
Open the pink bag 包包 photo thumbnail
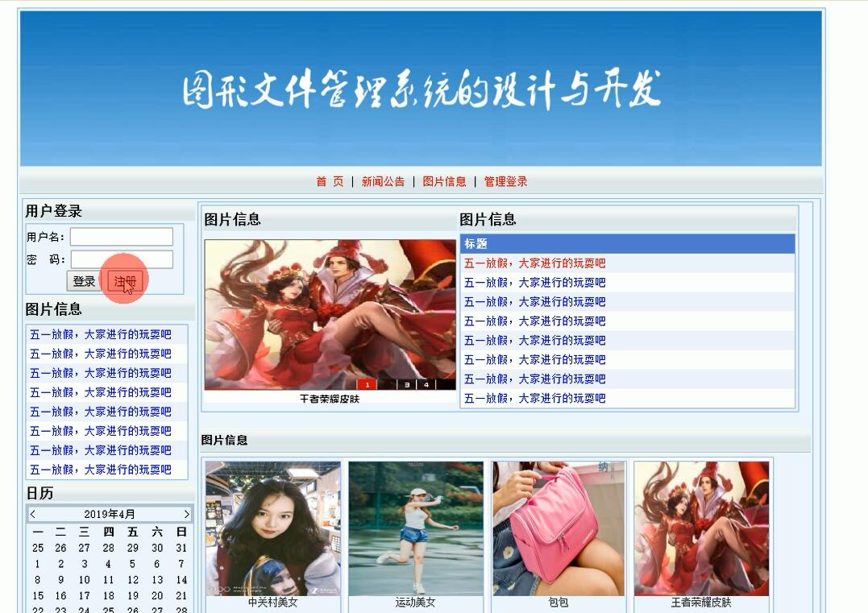[559, 528]
